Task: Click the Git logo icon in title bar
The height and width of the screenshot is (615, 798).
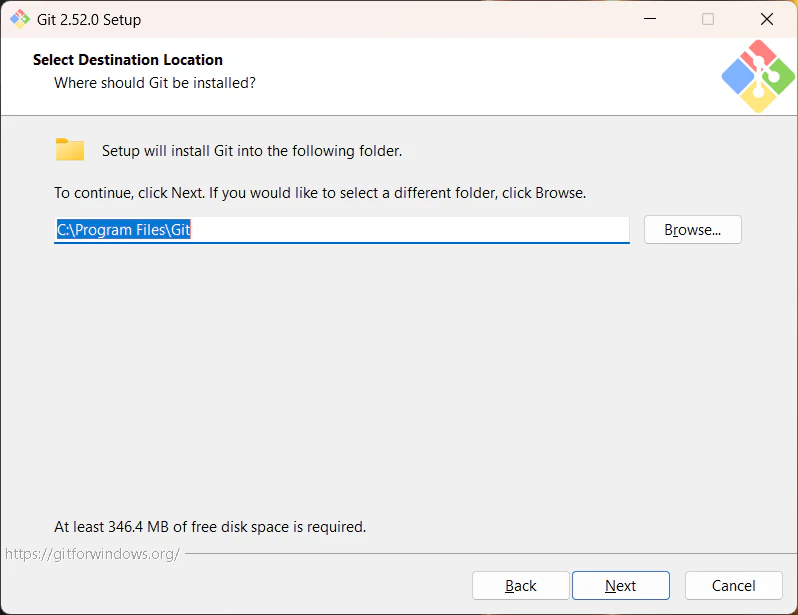Action: [x=20, y=19]
